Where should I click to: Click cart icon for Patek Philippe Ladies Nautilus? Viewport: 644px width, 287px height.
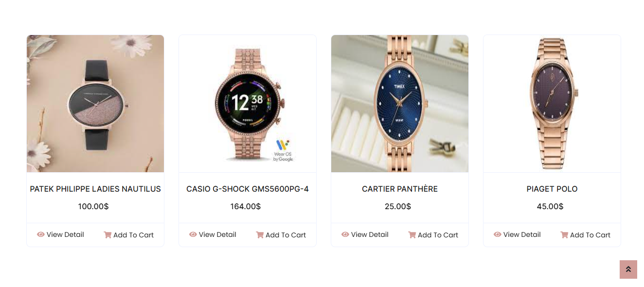click(107, 235)
